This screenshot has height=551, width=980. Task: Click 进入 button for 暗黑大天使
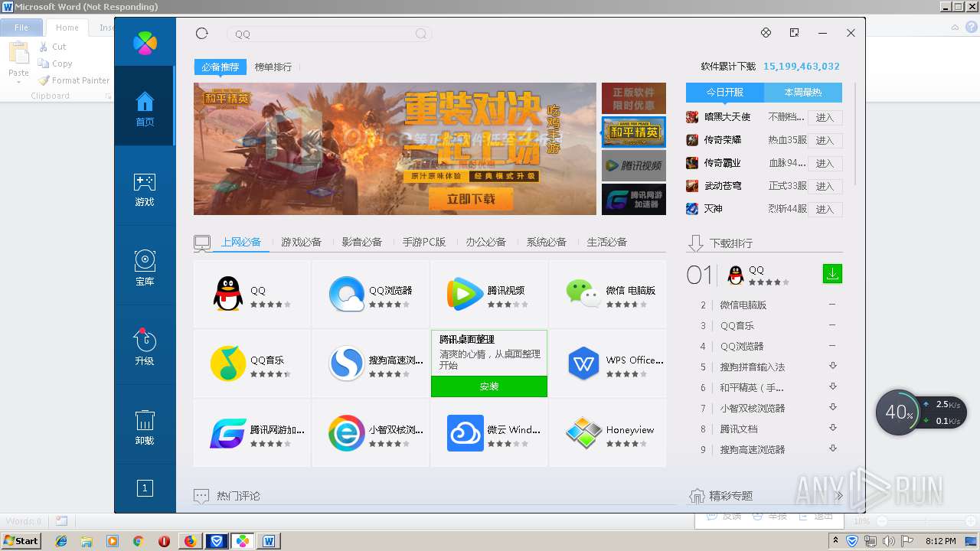(825, 118)
